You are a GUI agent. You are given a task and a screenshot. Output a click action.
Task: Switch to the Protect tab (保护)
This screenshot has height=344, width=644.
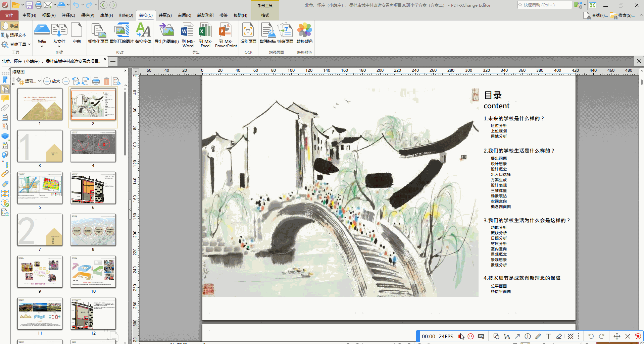click(88, 15)
